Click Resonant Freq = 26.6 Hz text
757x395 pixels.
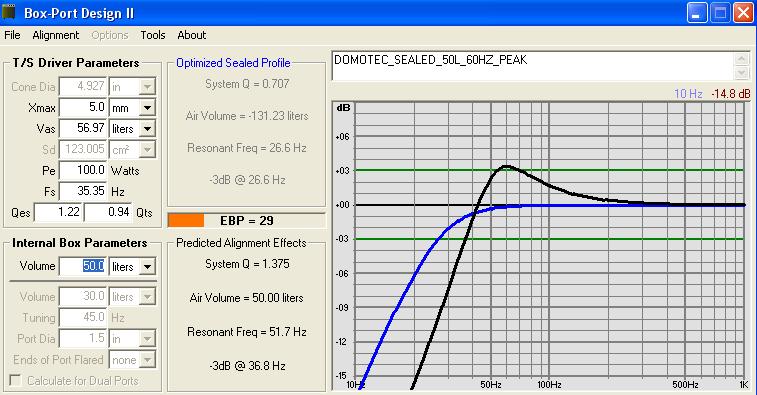coord(247,148)
